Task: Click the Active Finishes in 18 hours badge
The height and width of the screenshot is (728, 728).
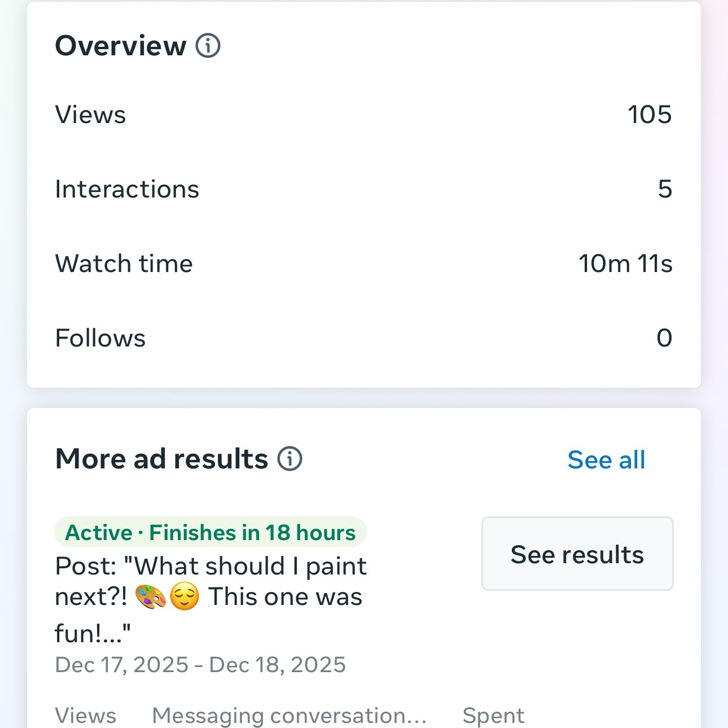Action: click(x=210, y=532)
